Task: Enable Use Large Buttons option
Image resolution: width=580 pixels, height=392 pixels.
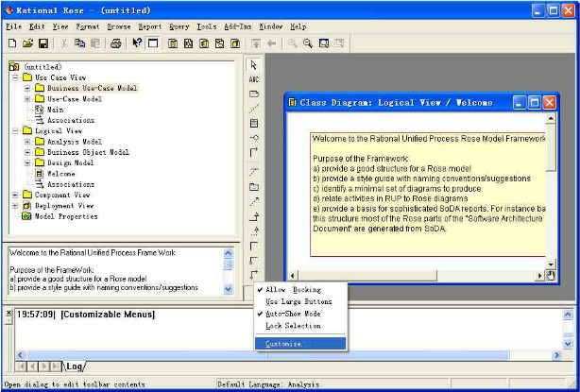Action: click(300, 301)
